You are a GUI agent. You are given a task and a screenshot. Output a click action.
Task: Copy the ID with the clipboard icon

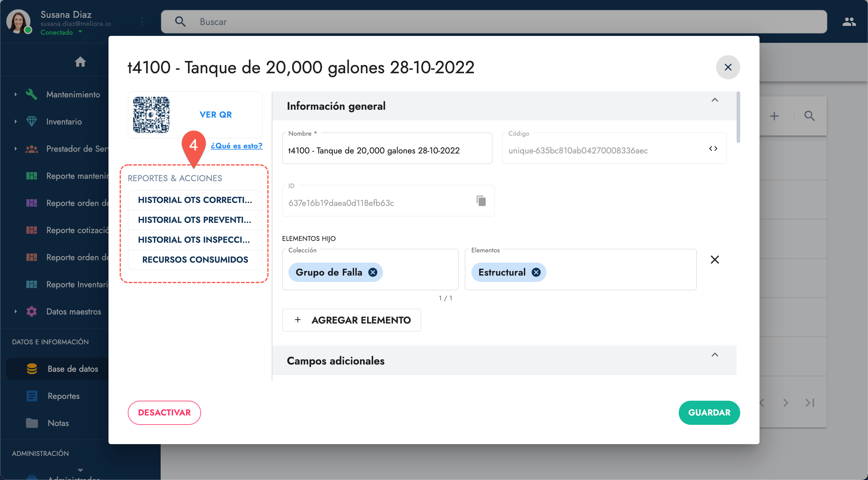point(481,201)
